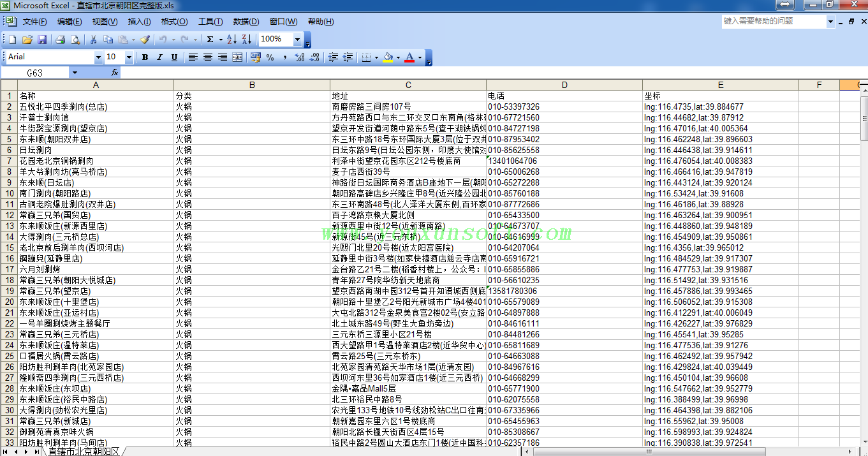This screenshot has width=868, height=456.
Task: Apply comma style formatting
Action: coord(285,57)
